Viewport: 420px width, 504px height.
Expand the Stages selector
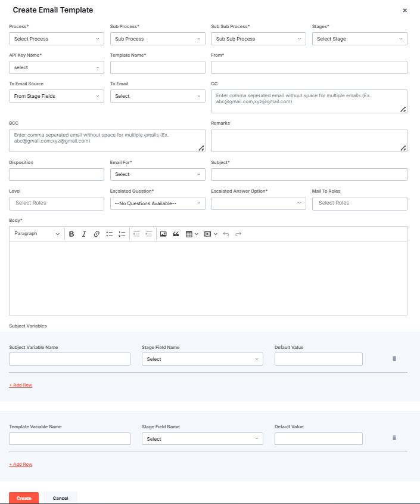359,39
